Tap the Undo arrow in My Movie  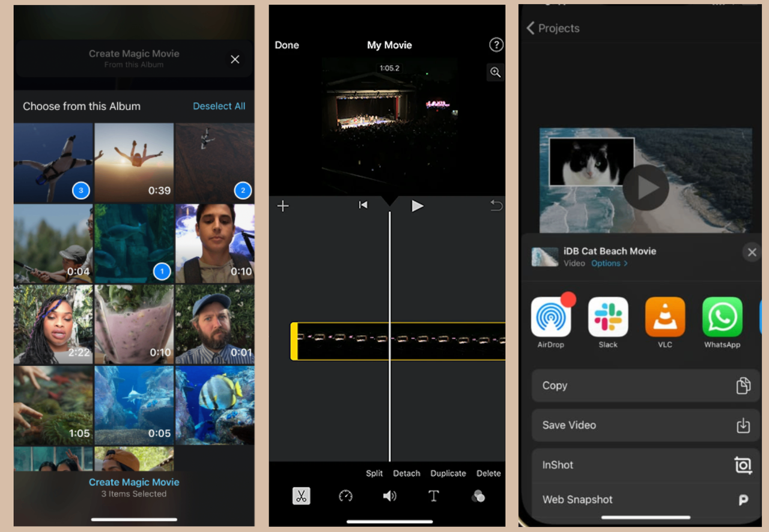tap(496, 205)
